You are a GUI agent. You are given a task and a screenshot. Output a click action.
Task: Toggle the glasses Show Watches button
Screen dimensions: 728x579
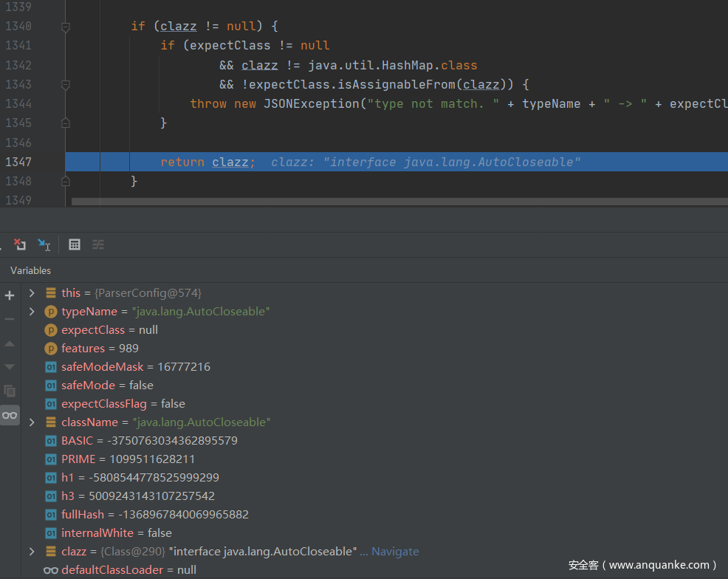click(x=10, y=415)
